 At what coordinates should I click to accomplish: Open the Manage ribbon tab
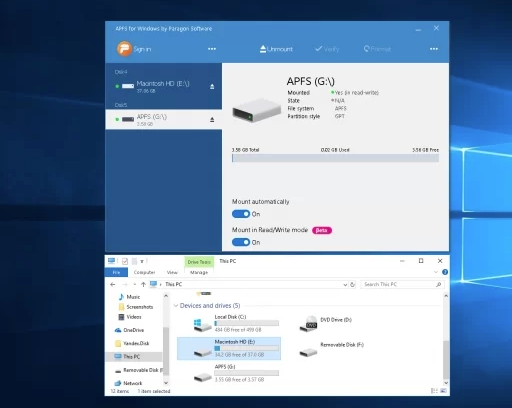coord(199,272)
